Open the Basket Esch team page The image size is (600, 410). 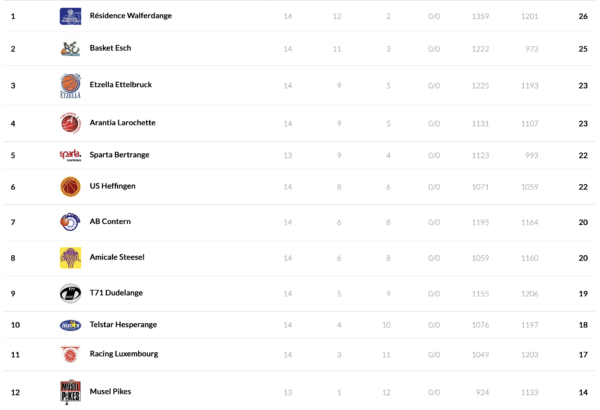[111, 48]
